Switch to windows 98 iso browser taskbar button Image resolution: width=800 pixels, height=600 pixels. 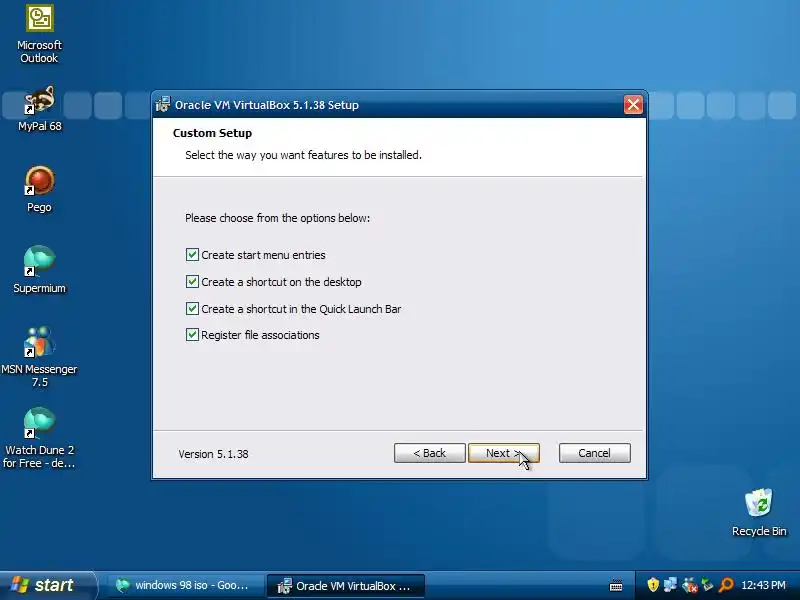[185, 586]
